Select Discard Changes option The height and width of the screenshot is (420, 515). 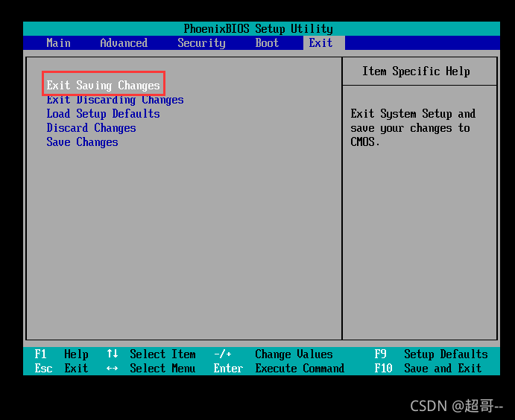92,127
